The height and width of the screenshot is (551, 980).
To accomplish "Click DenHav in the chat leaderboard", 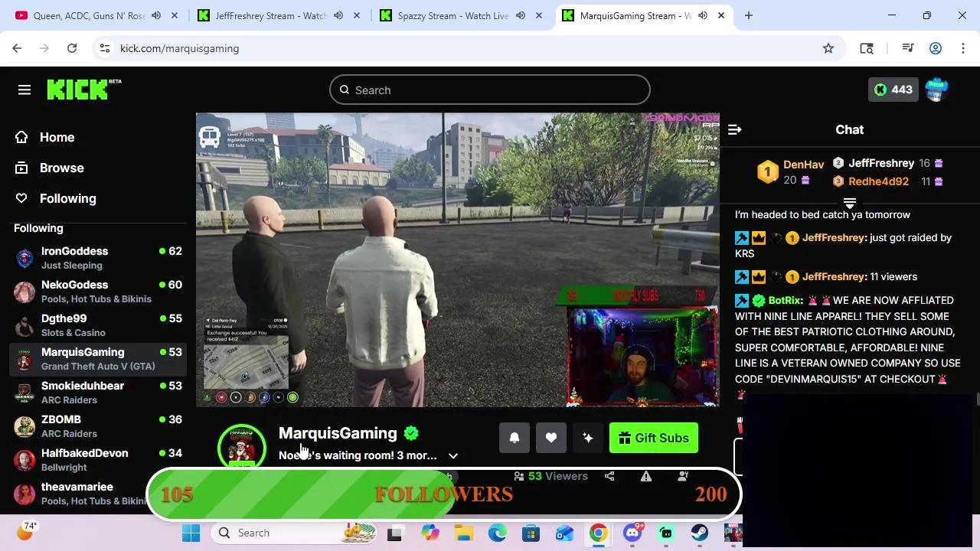I will coord(803,165).
